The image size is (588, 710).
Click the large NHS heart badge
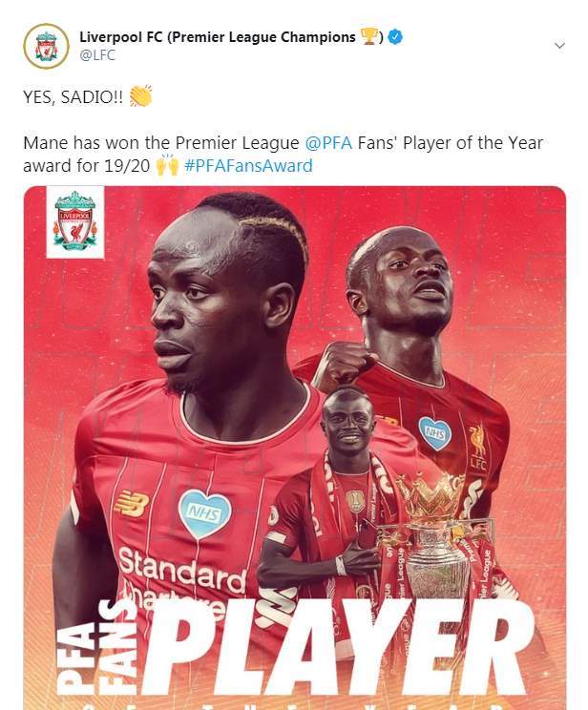tap(205, 514)
